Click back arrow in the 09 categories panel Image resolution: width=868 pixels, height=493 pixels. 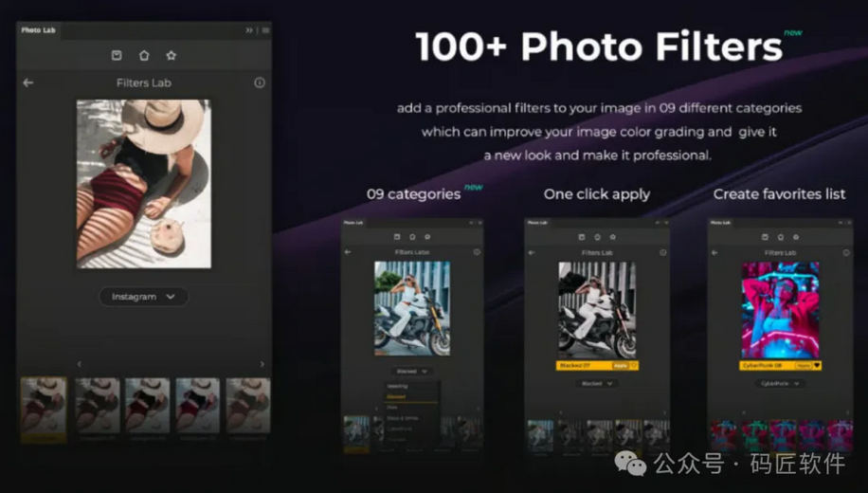tap(348, 252)
